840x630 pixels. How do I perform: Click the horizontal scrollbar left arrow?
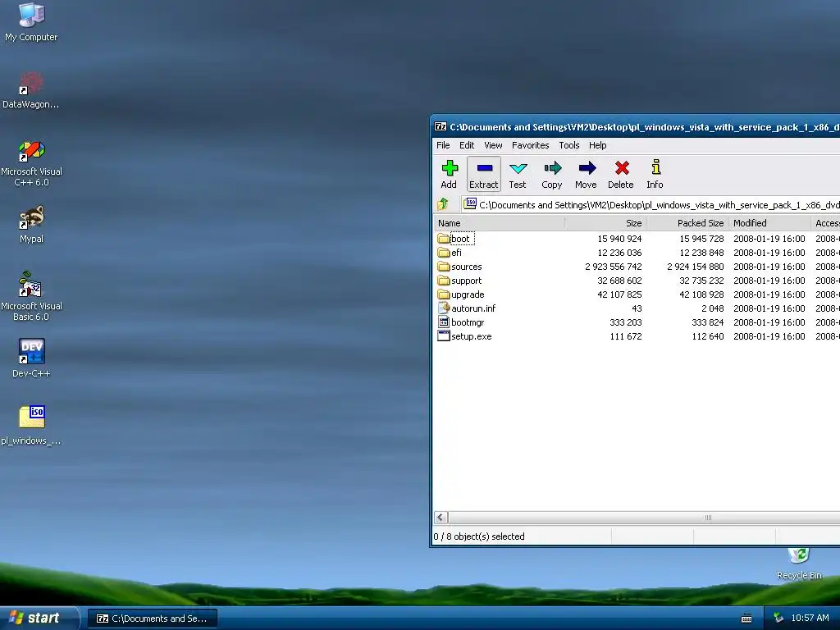click(x=441, y=518)
